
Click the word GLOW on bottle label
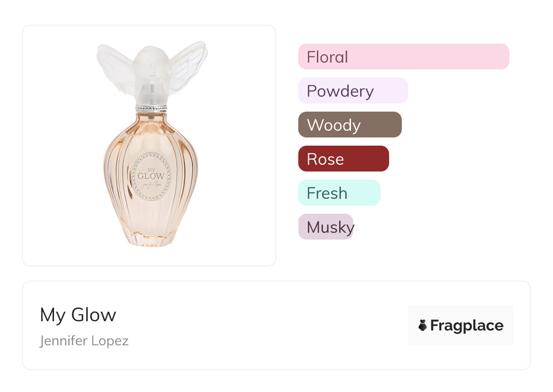[x=151, y=176]
